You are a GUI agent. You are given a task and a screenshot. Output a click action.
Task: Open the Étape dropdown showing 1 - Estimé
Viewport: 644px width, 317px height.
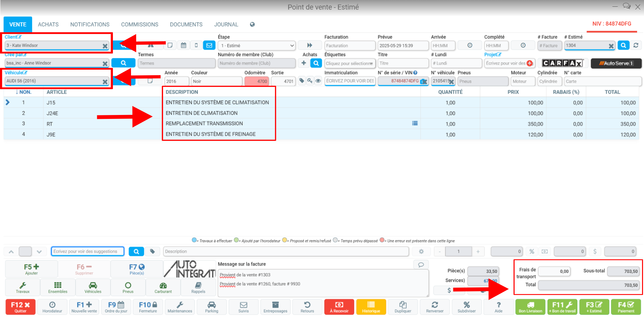pos(257,45)
